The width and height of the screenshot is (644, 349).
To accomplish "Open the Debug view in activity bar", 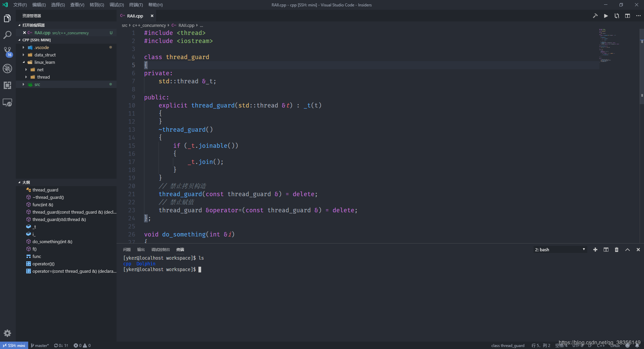I will click(7, 69).
